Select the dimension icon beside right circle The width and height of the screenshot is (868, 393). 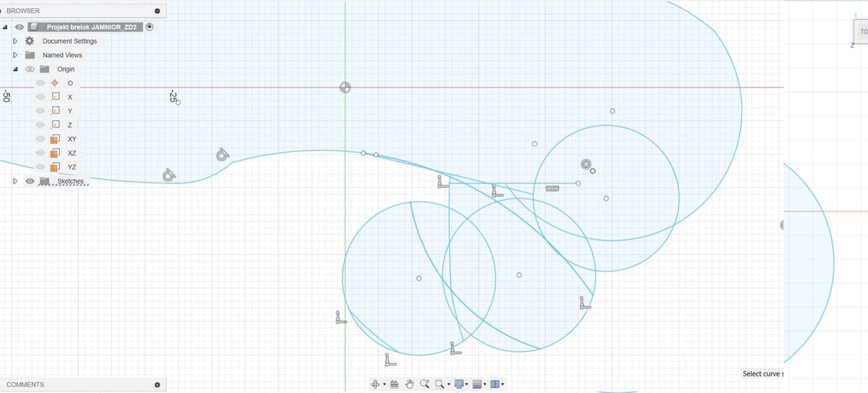point(552,189)
